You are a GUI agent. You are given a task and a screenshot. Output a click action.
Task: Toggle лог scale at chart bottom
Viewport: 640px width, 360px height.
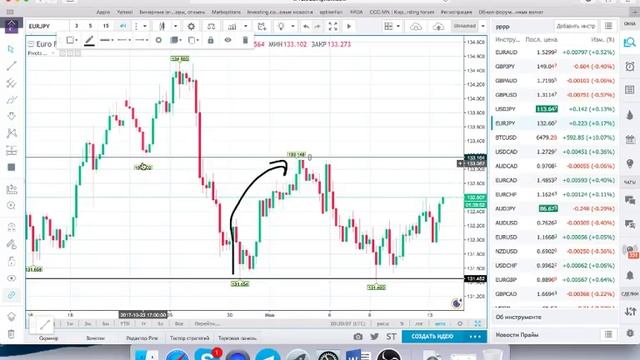pos(419,324)
